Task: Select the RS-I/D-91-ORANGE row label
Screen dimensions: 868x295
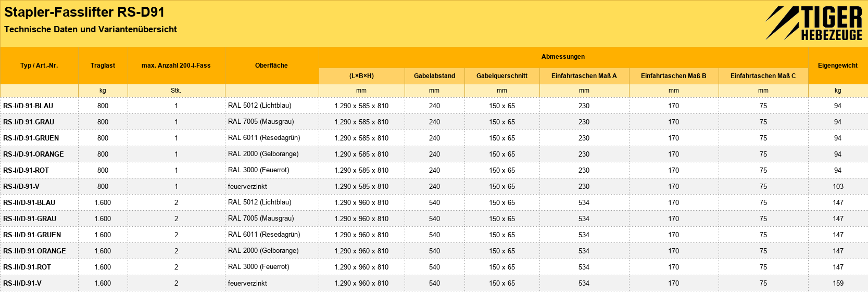Action: [33, 154]
